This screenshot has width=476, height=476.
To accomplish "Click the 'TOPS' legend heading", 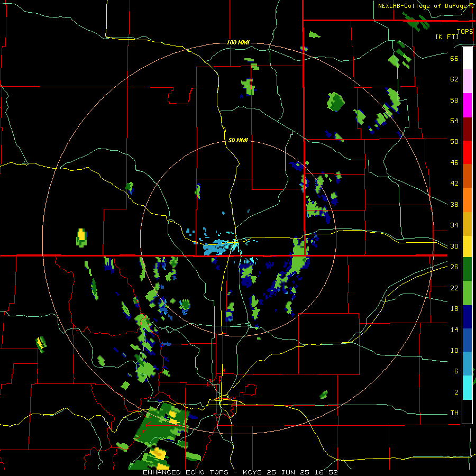I will [465, 32].
